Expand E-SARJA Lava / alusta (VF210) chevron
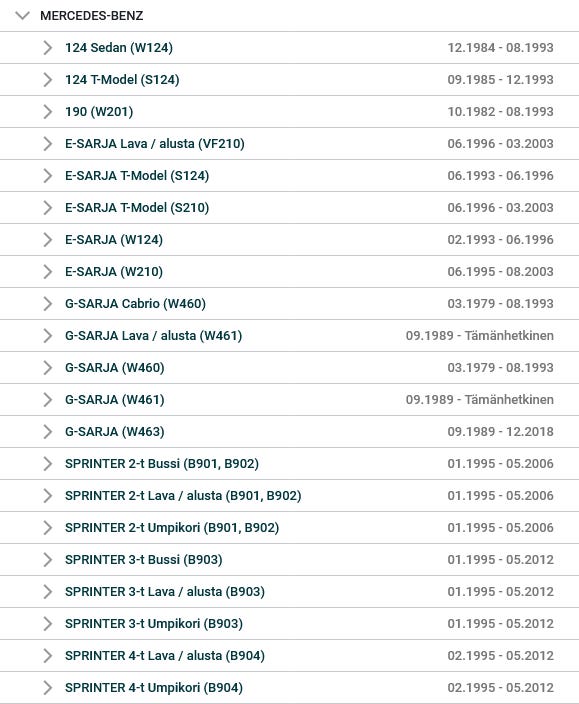 click(x=48, y=144)
